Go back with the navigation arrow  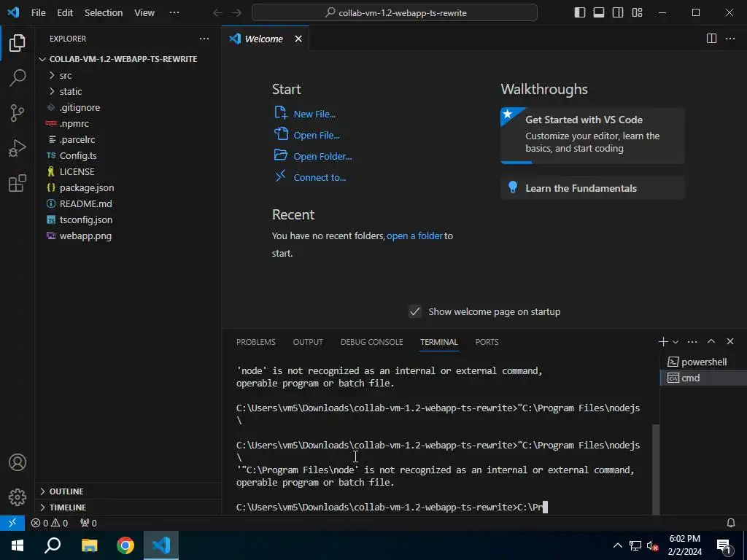(x=217, y=13)
